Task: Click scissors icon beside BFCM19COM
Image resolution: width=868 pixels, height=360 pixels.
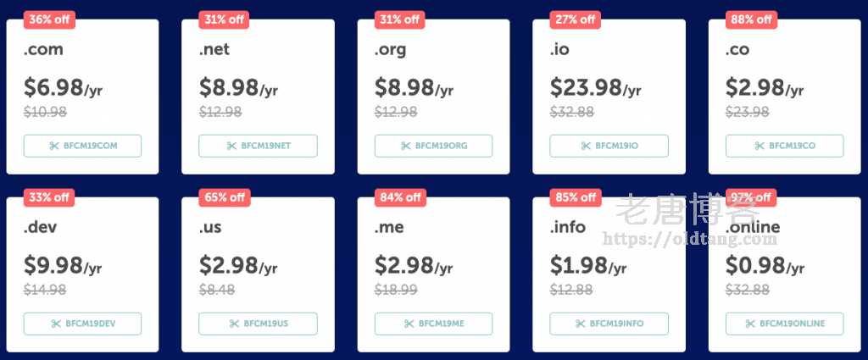Action: (56, 146)
